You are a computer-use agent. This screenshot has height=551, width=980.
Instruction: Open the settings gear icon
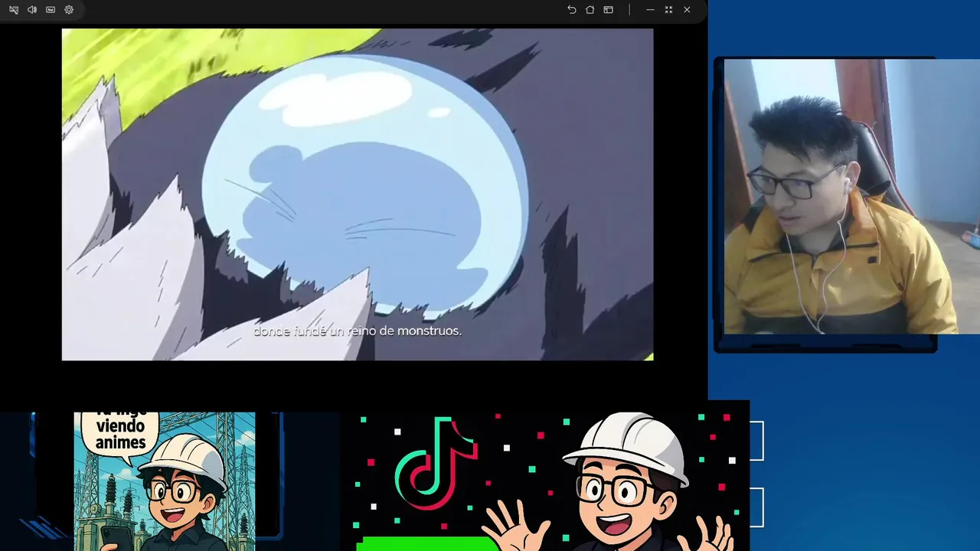coord(69,10)
